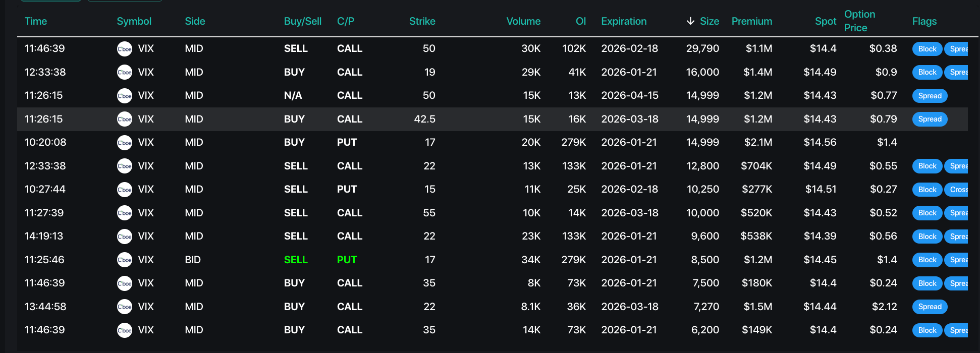Click the Cross flag in the 10:27:44 row
The image size is (980, 353).
coord(958,190)
